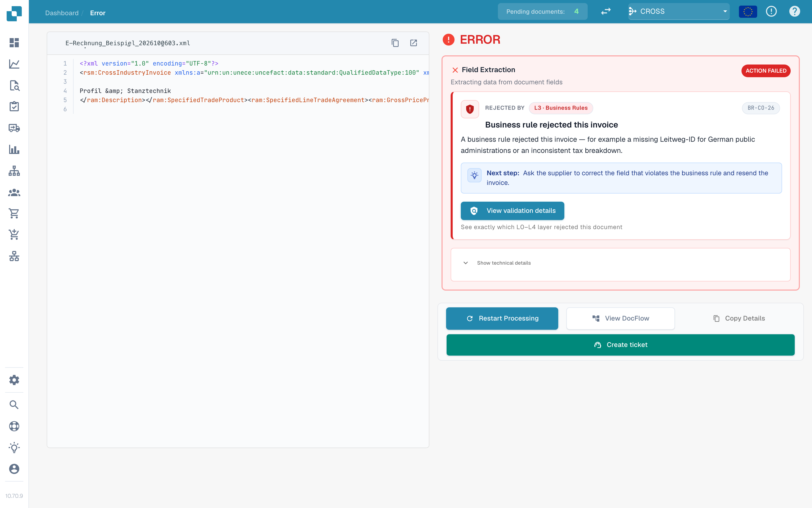Open settings gear in sidebar
This screenshot has height=508, width=812.
(14, 380)
